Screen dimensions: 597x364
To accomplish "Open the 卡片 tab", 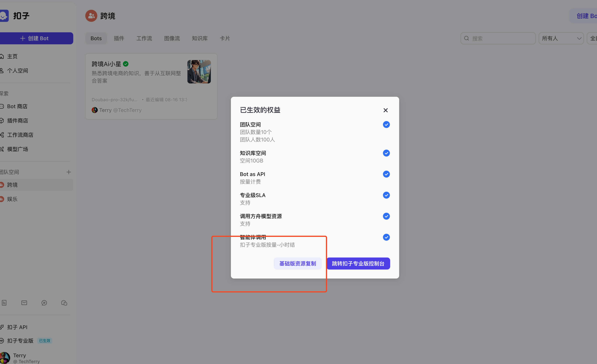I will point(225,38).
